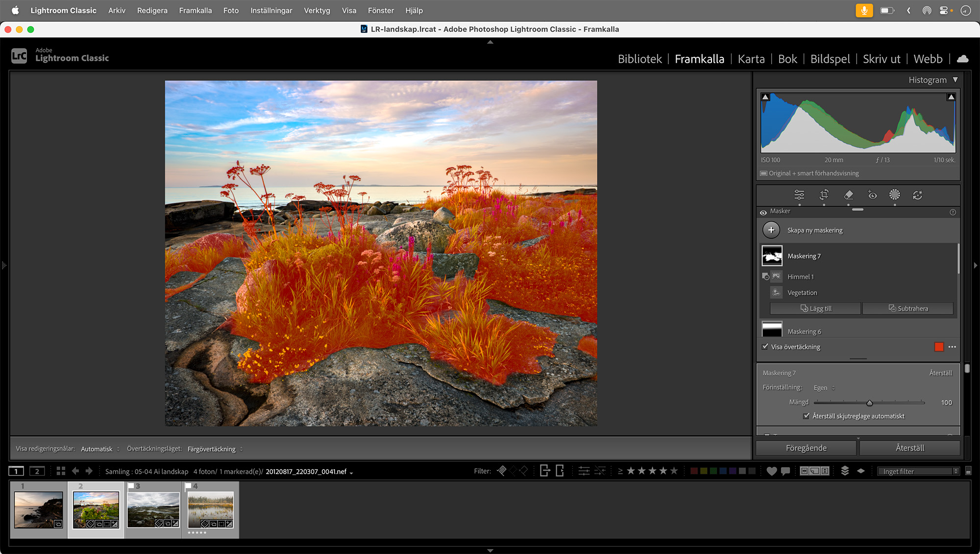
Task: Collapse the Histogram panel triangle
Action: 955,80
